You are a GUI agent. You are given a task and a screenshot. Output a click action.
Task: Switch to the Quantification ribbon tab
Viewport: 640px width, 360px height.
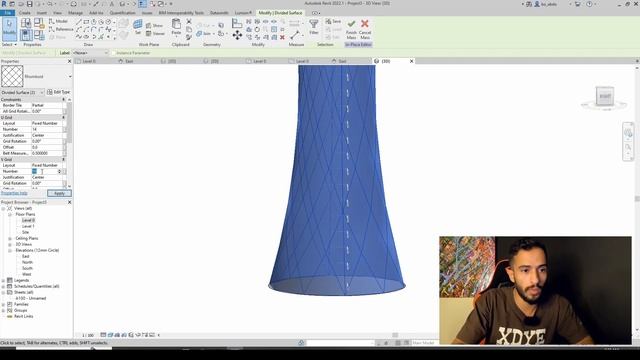coord(122,13)
